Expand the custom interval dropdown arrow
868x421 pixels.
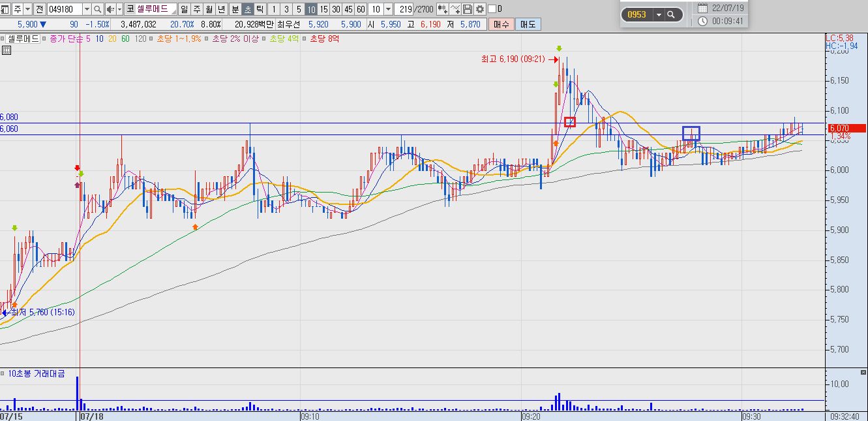click(389, 9)
